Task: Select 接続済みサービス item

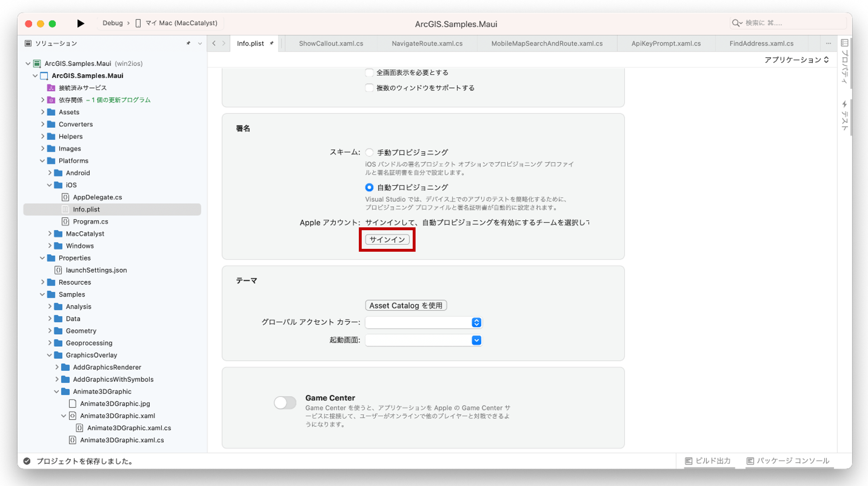Action: pos(83,88)
